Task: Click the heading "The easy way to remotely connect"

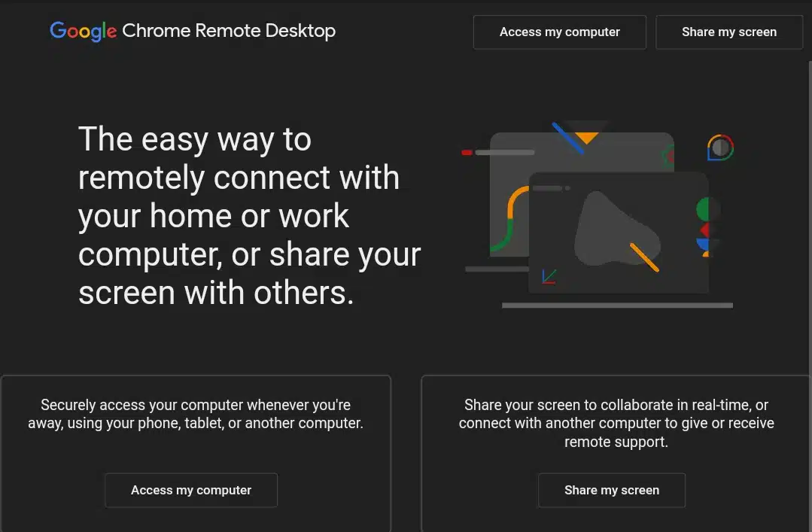Action: tap(250, 215)
